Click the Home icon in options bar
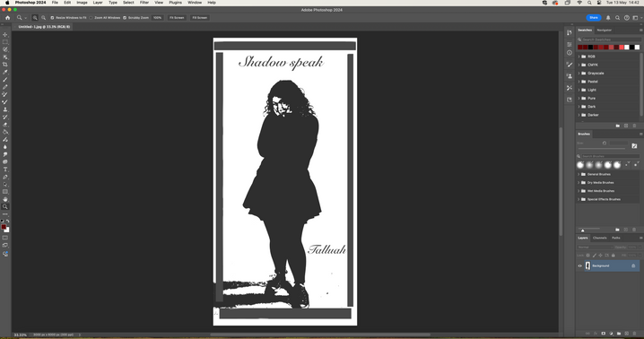Viewport: 644px width, 339px height. (7, 18)
